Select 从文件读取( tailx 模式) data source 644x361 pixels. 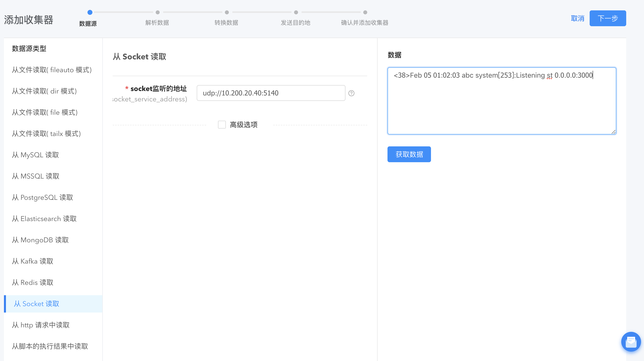(x=53, y=134)
